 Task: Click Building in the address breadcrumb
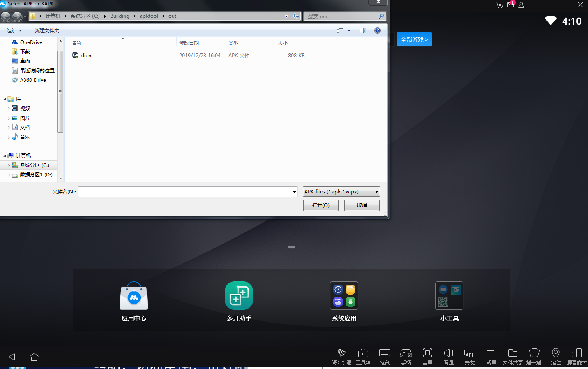(x=120, y=16)
